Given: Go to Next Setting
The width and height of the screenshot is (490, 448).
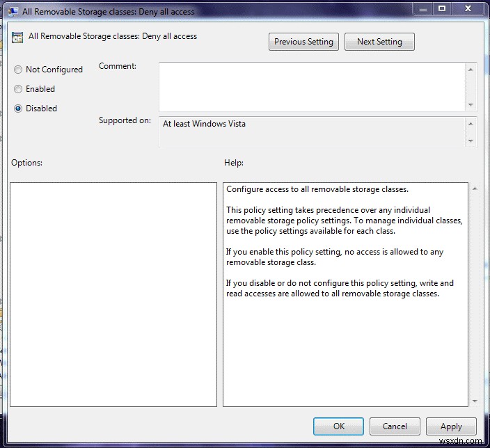Looking at the screenshot, I should (x=379, y=42).
